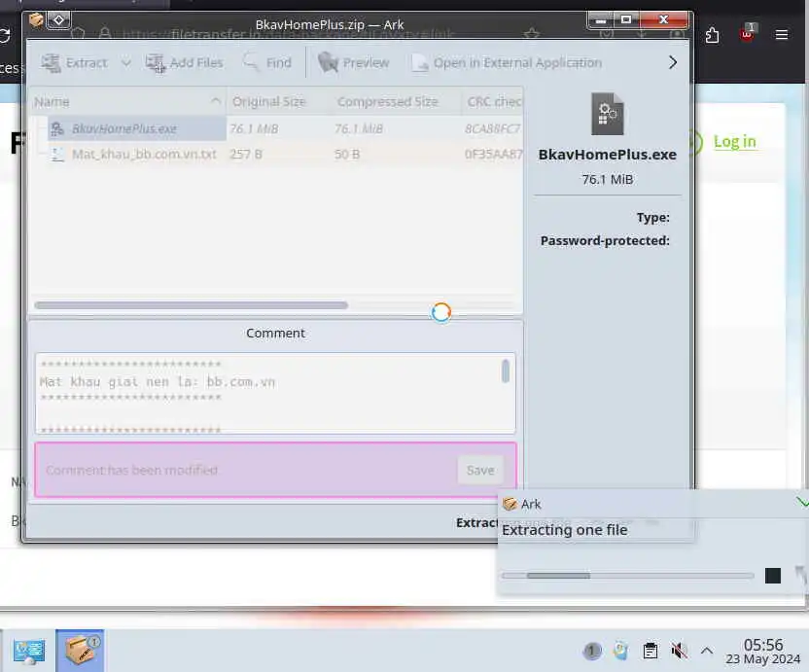The height and width of the screenshot is (672, 809).
Task: Click the 257 B original size cell
Action: pyautogui.click(x=246, y=155)
